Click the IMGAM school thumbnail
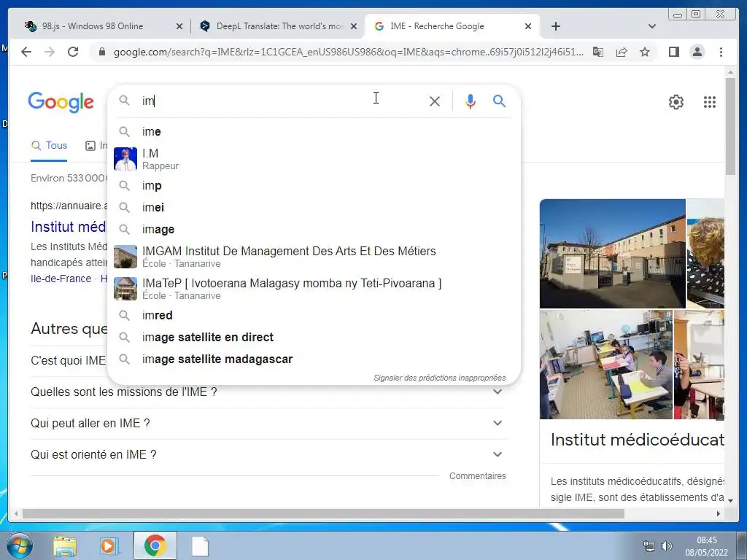The image size is (747, 560). point(125,257)
